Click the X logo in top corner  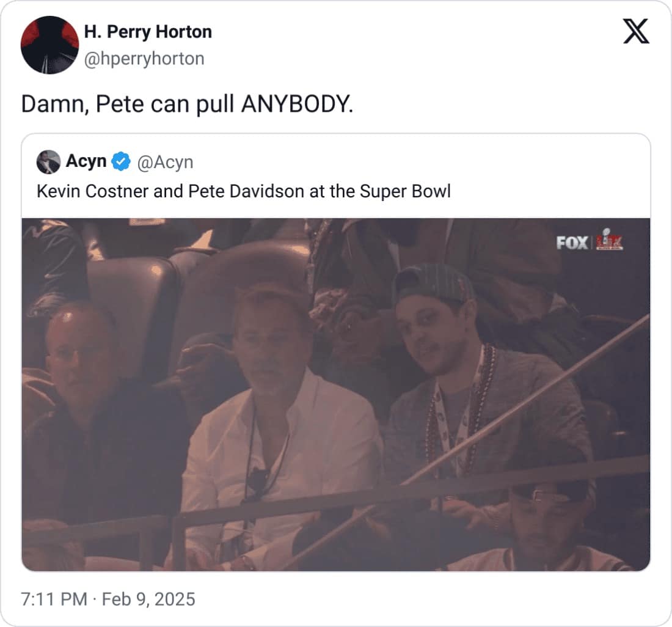point(636,31)
